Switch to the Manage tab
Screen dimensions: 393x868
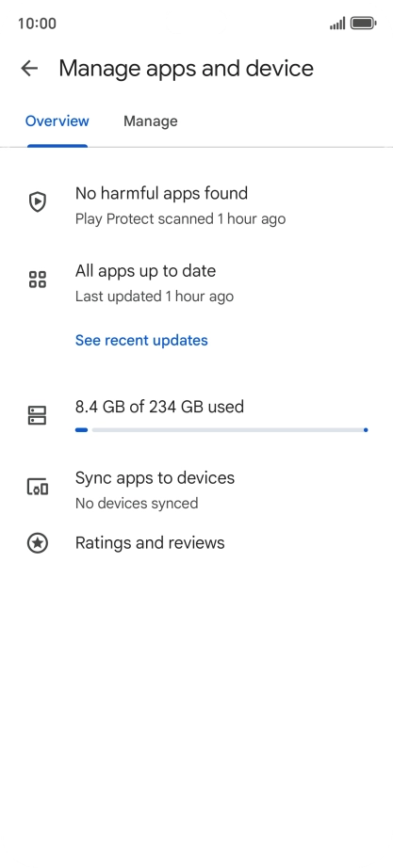pyautogui.click(x=150, y=121)
